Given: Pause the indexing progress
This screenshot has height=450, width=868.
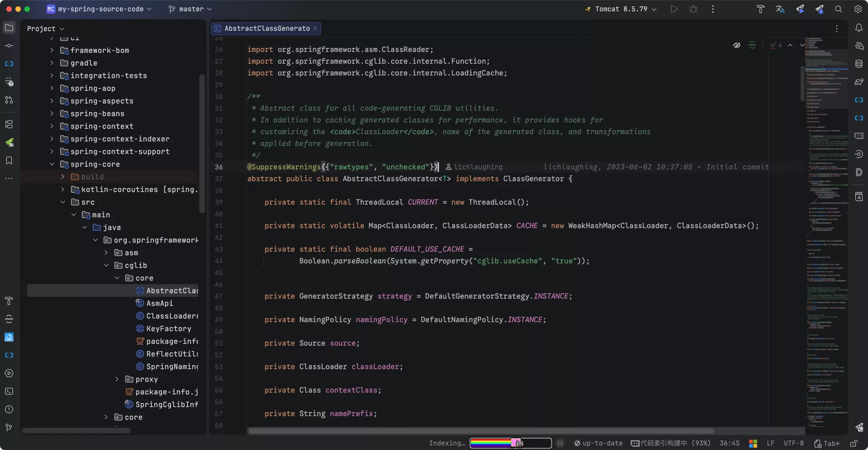Looking at the screenshot, I should pyautogui.click(x=560, y=443).
